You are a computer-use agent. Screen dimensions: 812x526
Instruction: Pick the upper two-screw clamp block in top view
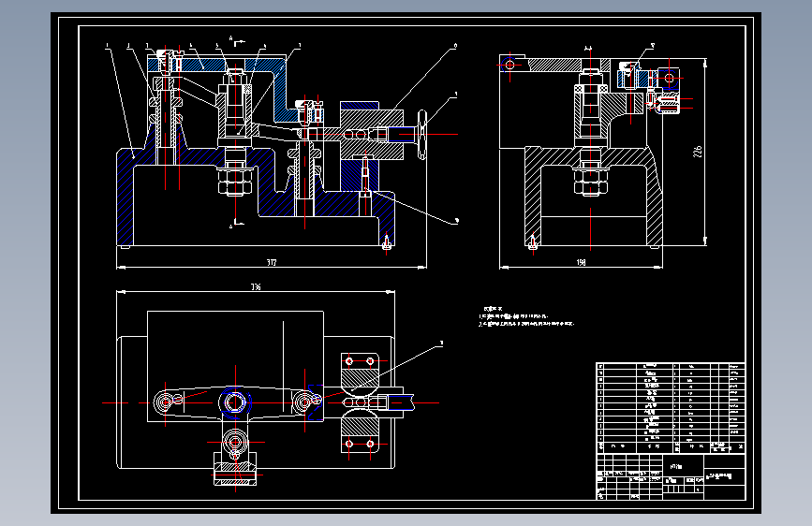360,372
